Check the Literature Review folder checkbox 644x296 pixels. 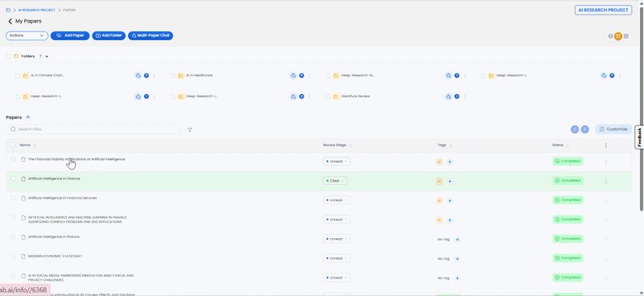[328, 97]
